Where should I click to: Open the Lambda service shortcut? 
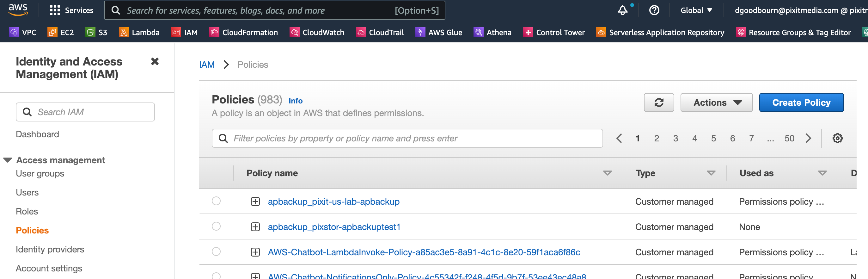tap(139, 32)
